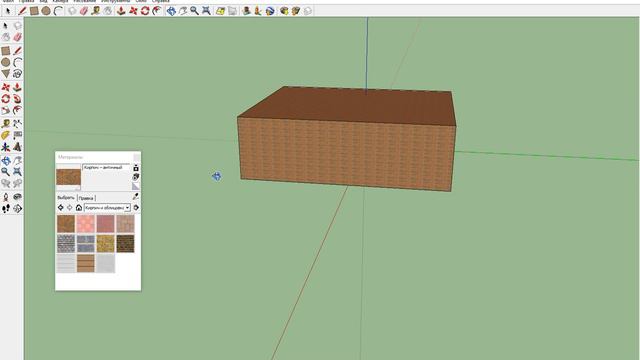
Task: Pick the Pan hand tool in top toolbar
Action: 183,11
